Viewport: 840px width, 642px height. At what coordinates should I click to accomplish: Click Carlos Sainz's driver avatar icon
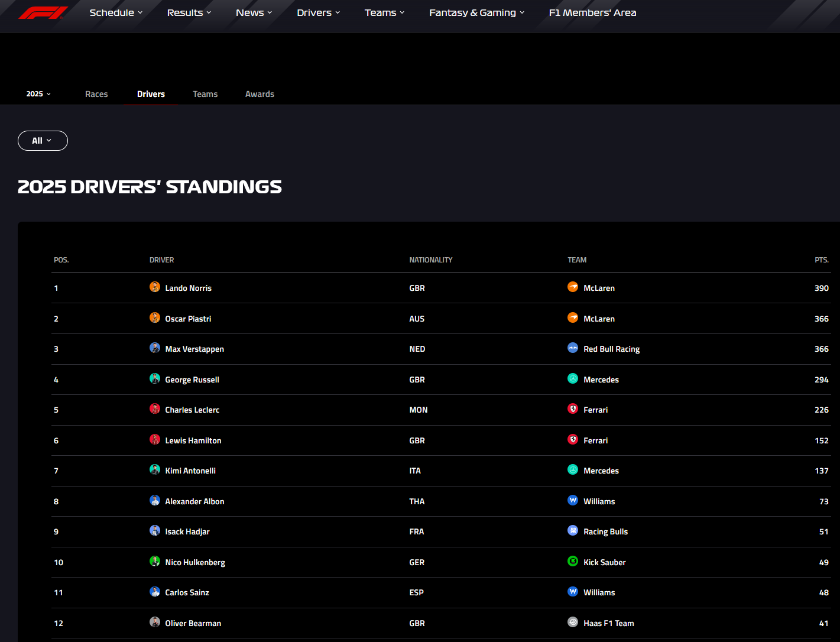pyautogui.click(x=155, y=592)
